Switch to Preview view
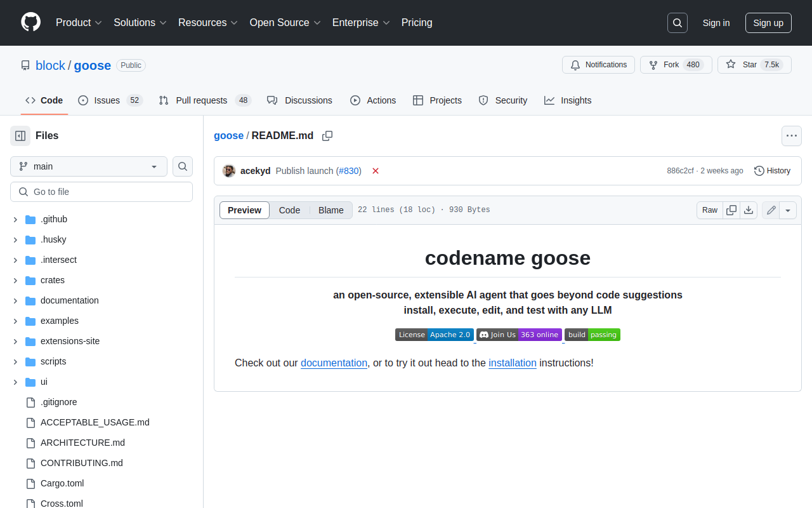This screenshot has width=812, height=508. coord(244,210)
